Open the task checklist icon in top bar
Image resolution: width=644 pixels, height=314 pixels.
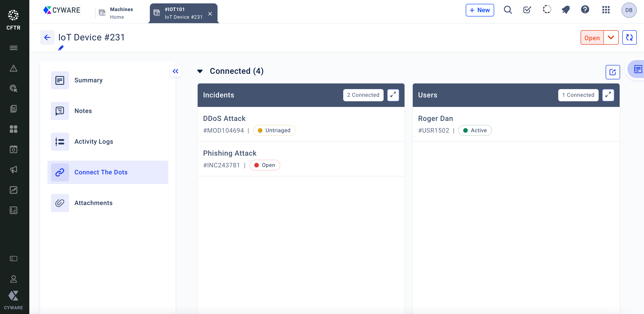527,10
